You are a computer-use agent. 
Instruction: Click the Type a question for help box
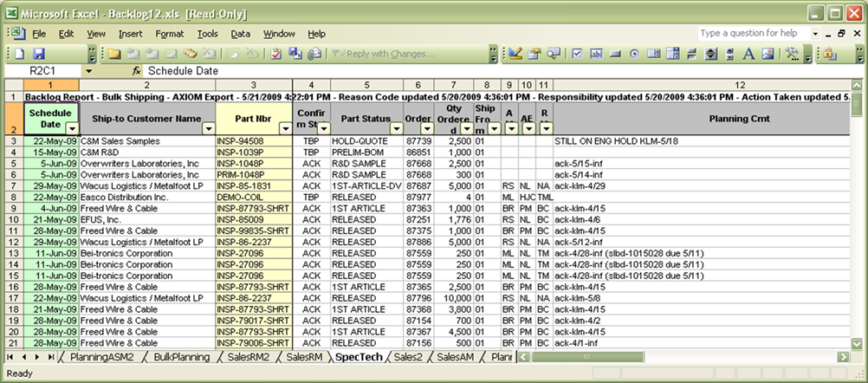click(754, 33)
